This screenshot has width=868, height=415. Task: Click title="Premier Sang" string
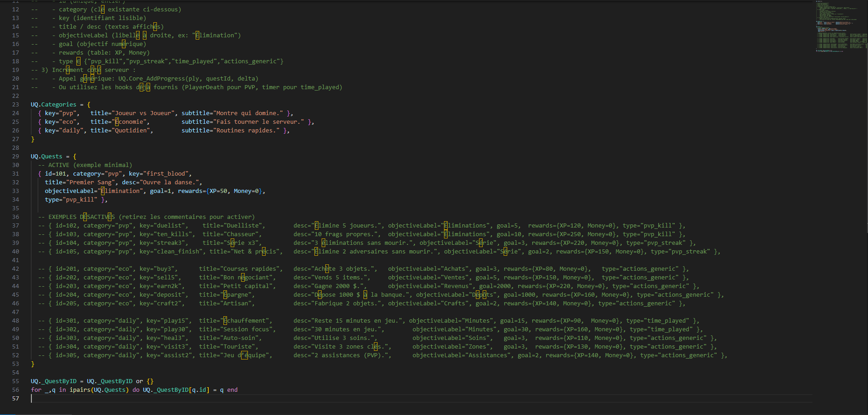coord(80,182)
